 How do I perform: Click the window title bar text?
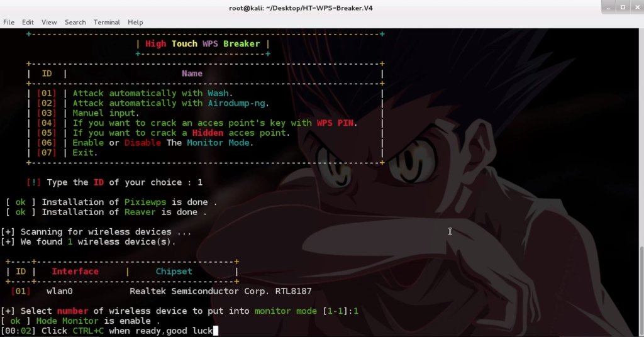301,8
